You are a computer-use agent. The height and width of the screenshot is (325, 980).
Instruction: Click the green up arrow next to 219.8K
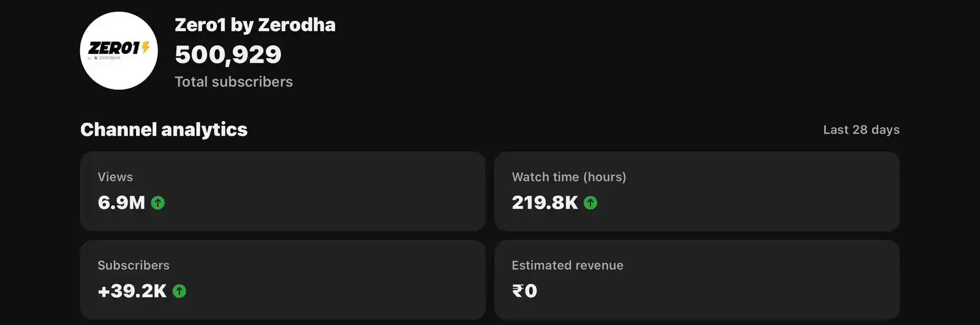click(590, 203)
